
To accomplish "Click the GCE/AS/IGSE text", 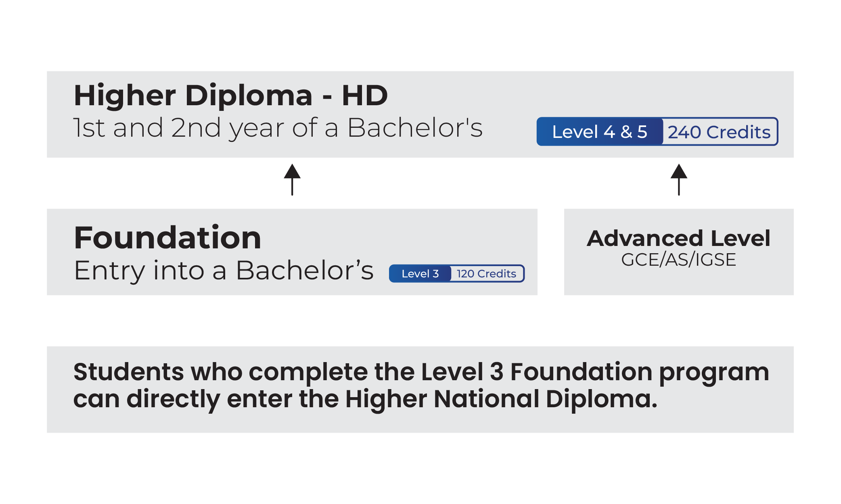I will point(679,260).
